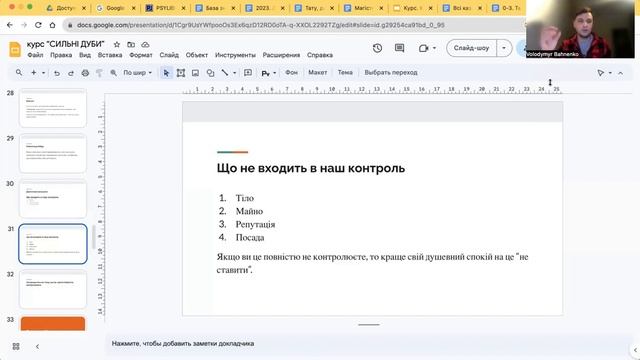Click the Фон background button
Image resolution: width=640 pixels, height=360 pixels.
[x=291, y=73]
